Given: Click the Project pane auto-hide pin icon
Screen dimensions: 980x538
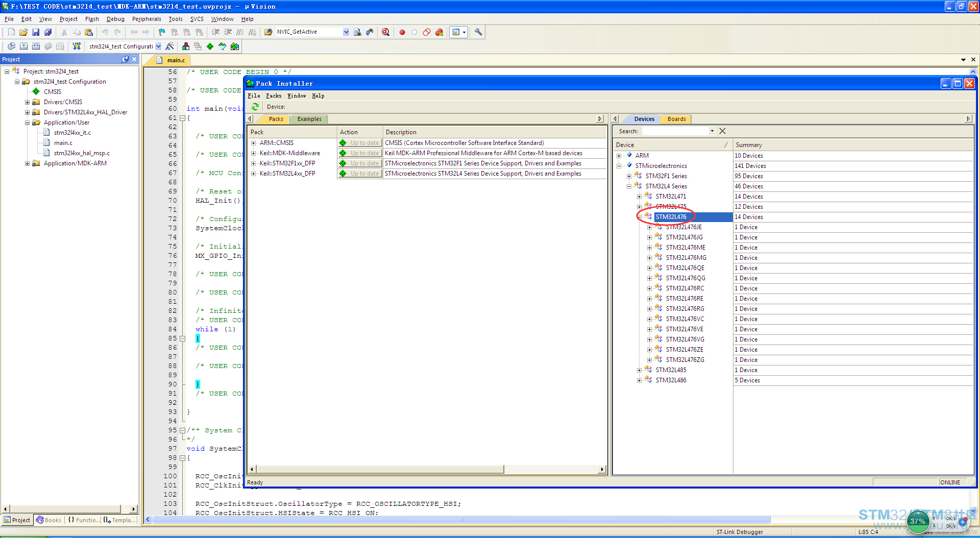Looking at the screenshot, I should click(x=126, y=59).
